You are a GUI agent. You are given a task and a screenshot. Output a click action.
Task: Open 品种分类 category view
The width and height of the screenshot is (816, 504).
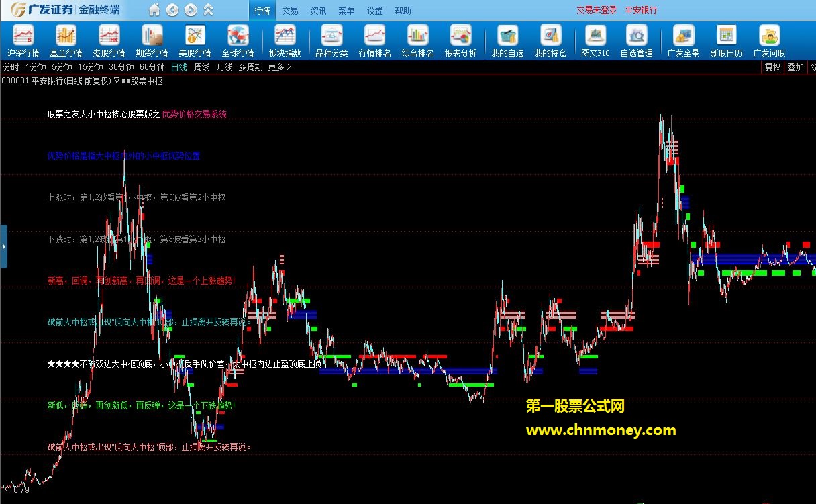click(332, 41)
